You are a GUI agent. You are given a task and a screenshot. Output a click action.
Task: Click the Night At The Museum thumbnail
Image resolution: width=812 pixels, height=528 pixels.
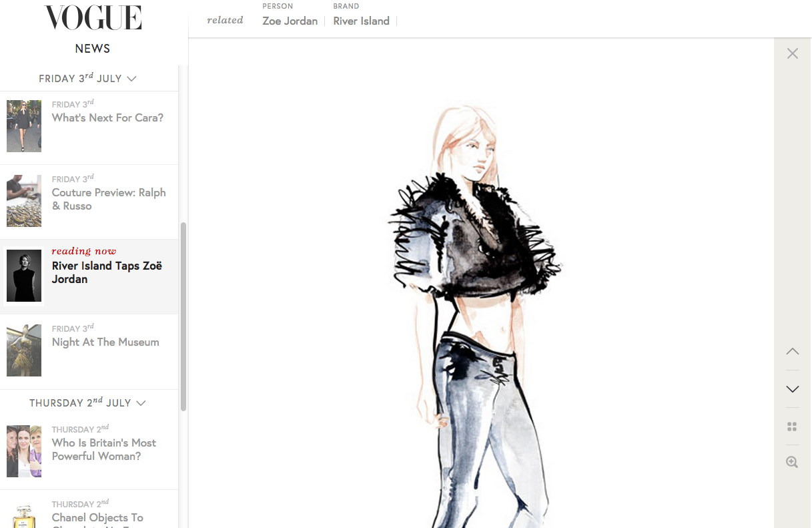(24, 350)
